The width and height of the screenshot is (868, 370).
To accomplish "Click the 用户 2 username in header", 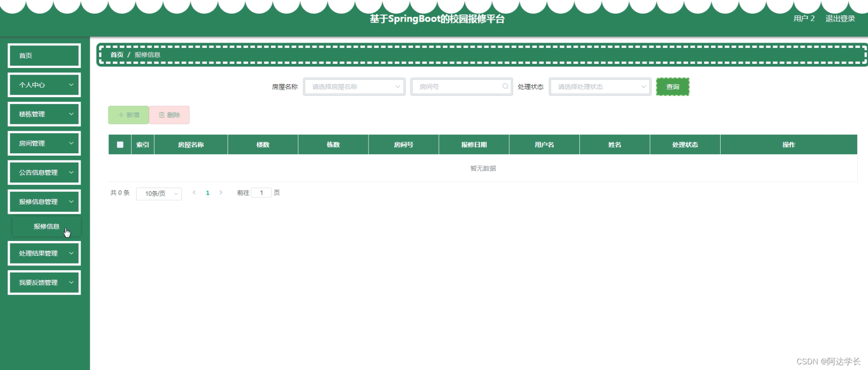I will point(804,19).
